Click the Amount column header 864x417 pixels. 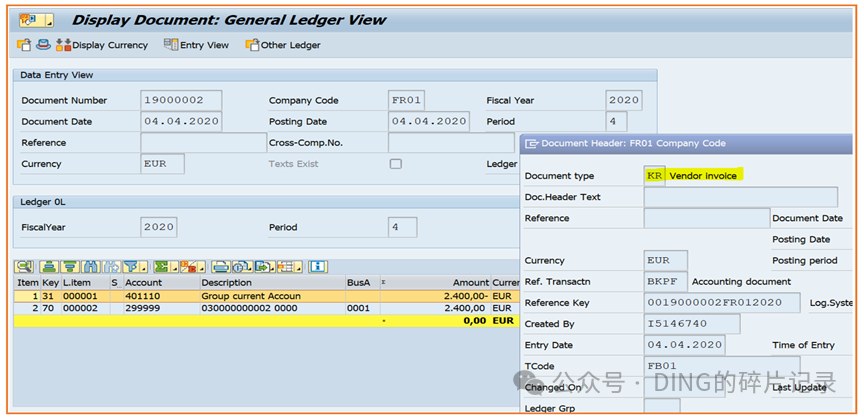435,283
